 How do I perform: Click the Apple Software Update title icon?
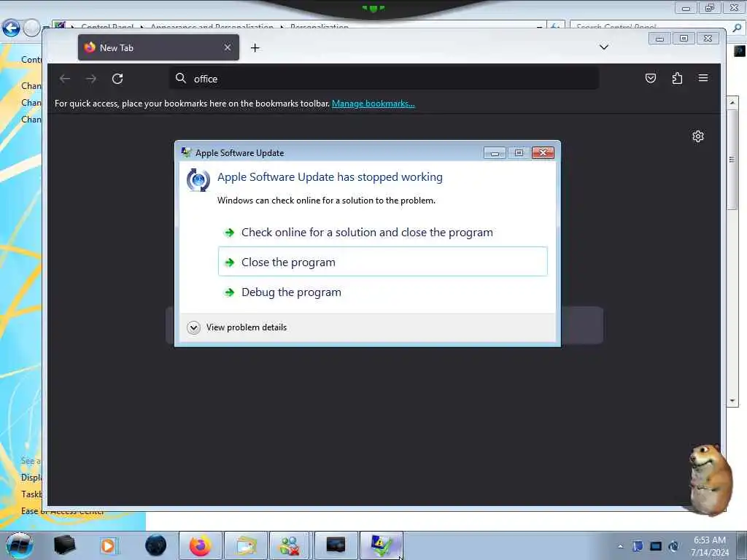pos(186,152)
